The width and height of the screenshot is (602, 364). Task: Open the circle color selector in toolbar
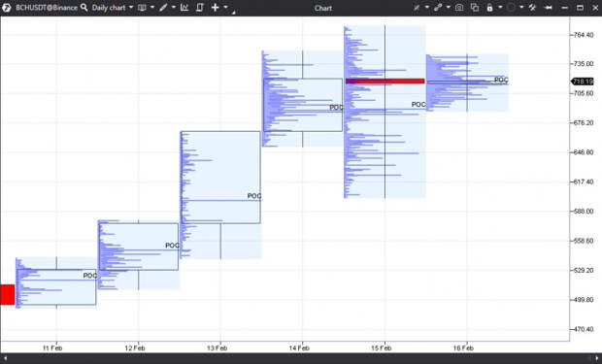click(511, 8)
